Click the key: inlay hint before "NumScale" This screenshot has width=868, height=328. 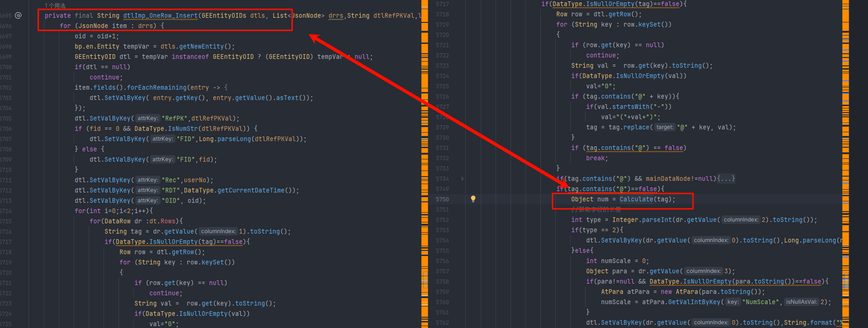click(x=733, y=302)
